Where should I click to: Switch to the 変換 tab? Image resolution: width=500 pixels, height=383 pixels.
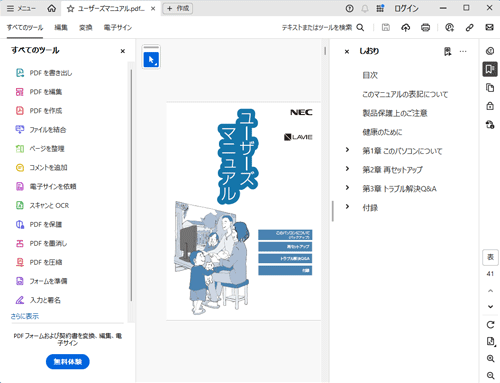tap(86, 28)
